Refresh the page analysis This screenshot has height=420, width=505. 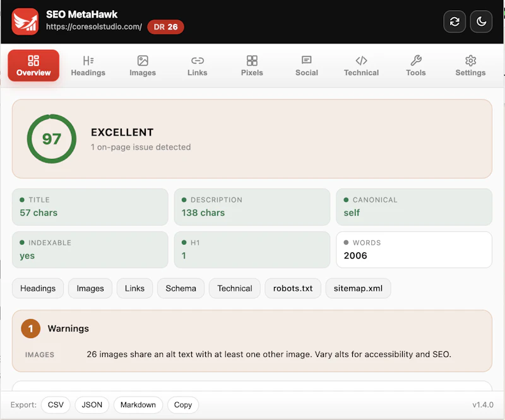click(x=454, y=21)
